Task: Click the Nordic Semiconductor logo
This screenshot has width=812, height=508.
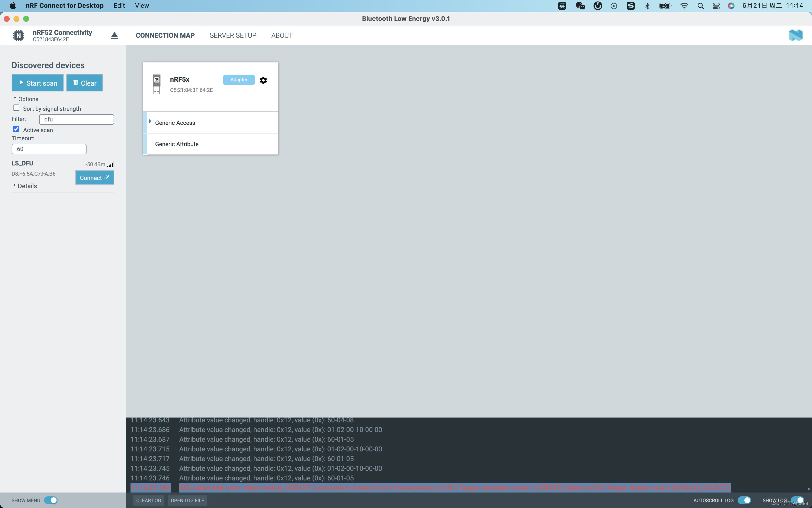Action: (x=796, y=35)
